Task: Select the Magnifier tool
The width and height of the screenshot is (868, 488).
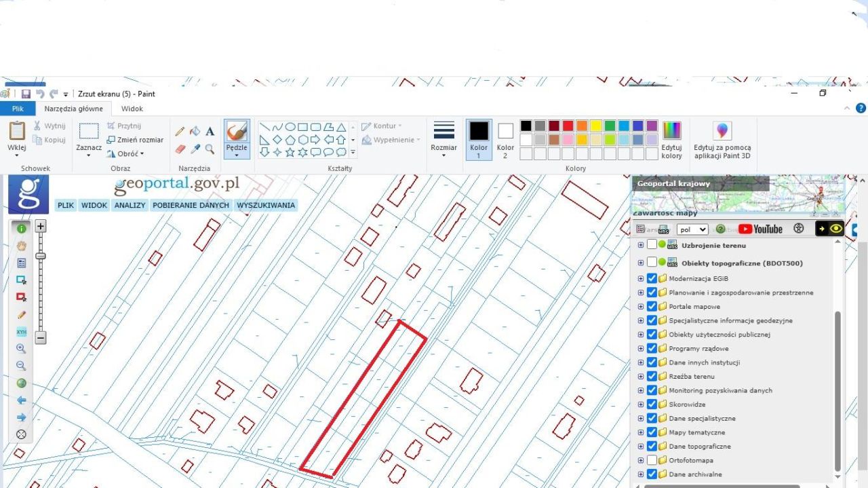Action: [210, 149]
